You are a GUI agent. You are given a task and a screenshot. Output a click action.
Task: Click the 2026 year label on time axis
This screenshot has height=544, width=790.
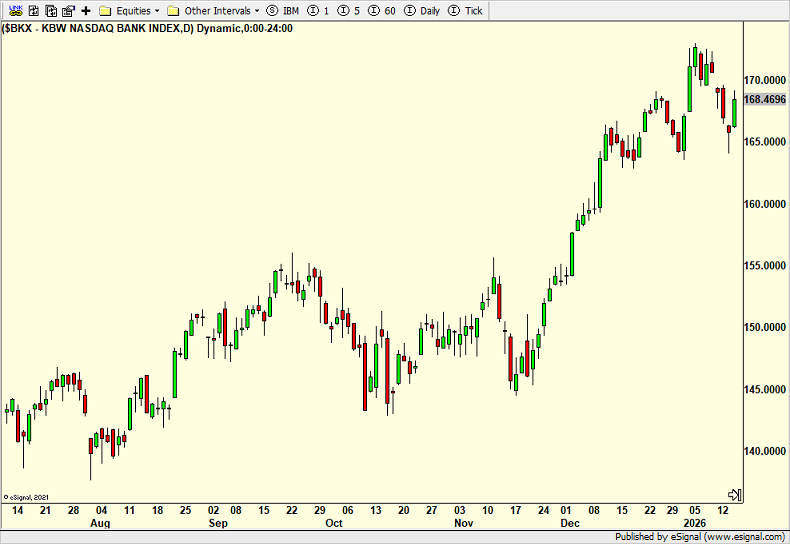pos(694,523)
